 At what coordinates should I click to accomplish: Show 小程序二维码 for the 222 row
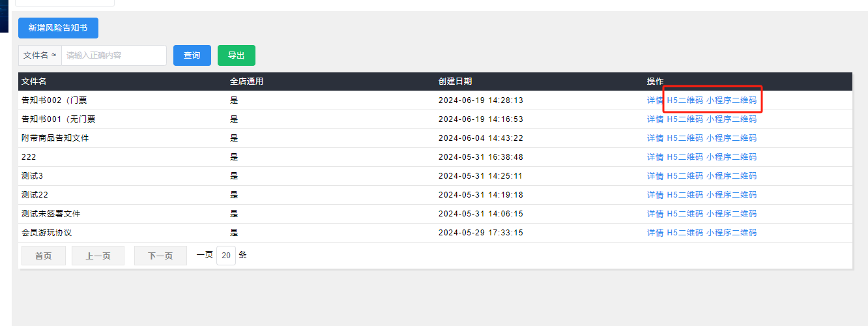(731, 157)
